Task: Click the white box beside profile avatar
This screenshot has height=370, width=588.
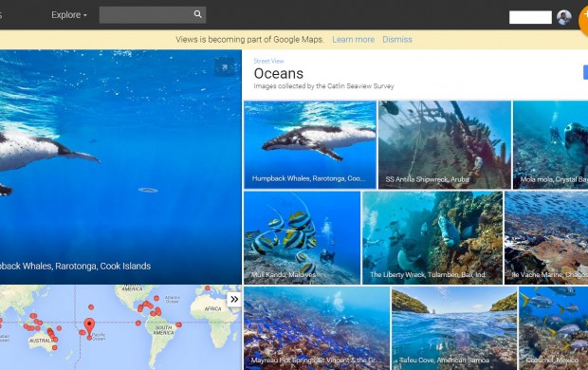Action: pos(530,17)
